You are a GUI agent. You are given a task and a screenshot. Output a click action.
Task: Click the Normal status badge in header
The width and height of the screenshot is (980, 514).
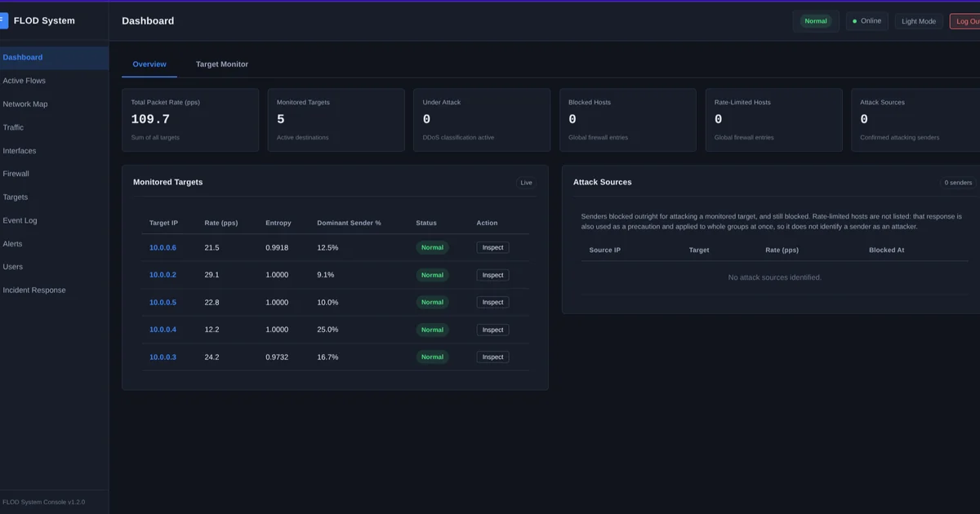tap(816, 21)
